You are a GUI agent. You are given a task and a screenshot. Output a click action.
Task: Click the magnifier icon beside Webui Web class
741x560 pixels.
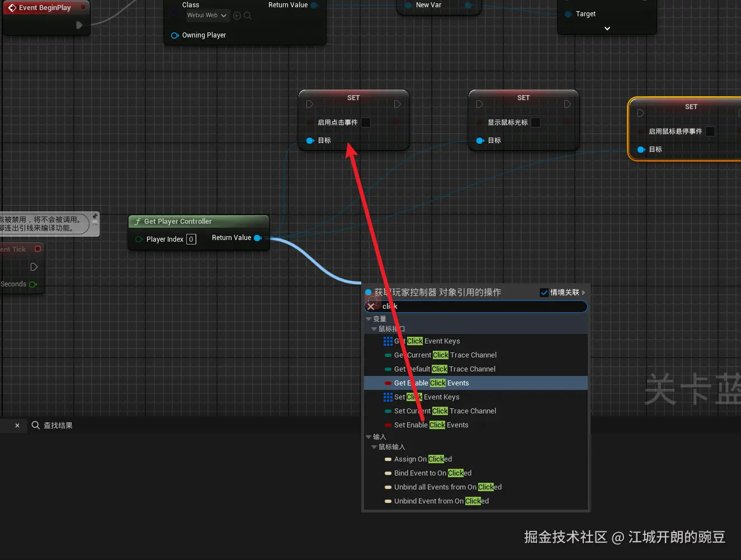248,16
